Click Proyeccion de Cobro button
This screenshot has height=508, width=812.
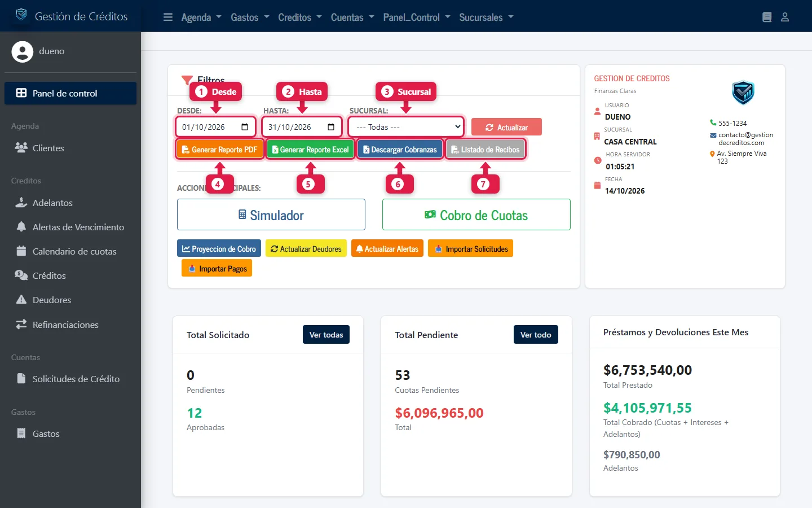point(219,248)
